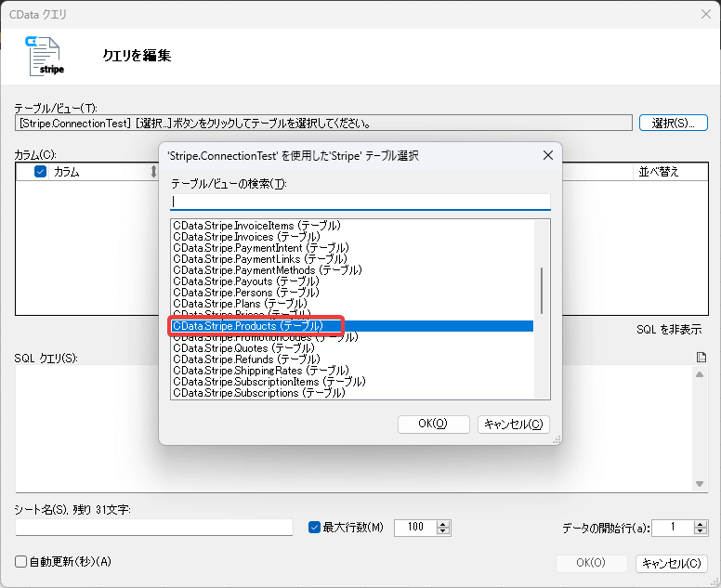Click the テーブル/ビューの検索 search field
The image size is (721, 588).
coord(360,202)
